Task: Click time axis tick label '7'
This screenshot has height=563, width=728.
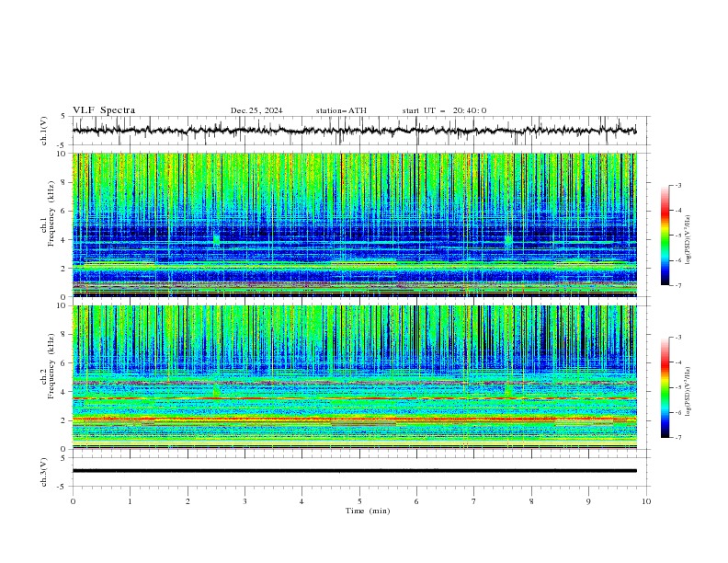Action: [474, 501]
